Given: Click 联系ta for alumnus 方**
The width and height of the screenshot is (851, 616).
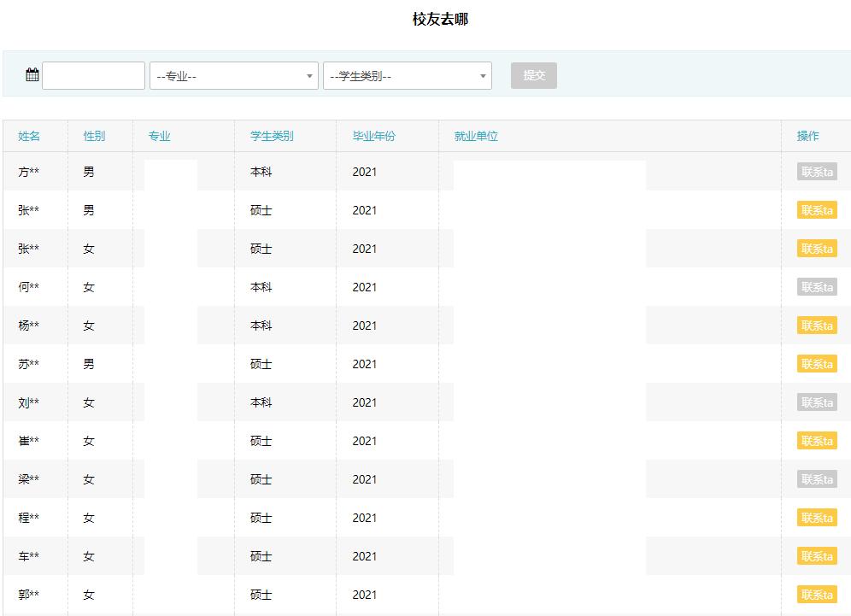Looking at the screenshot, I should 816,172.
